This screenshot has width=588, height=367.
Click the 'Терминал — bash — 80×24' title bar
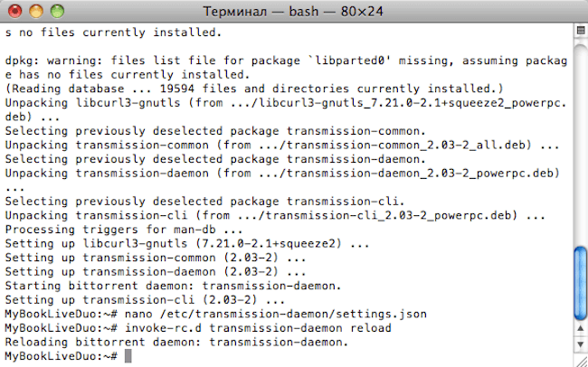pos(293,11)
